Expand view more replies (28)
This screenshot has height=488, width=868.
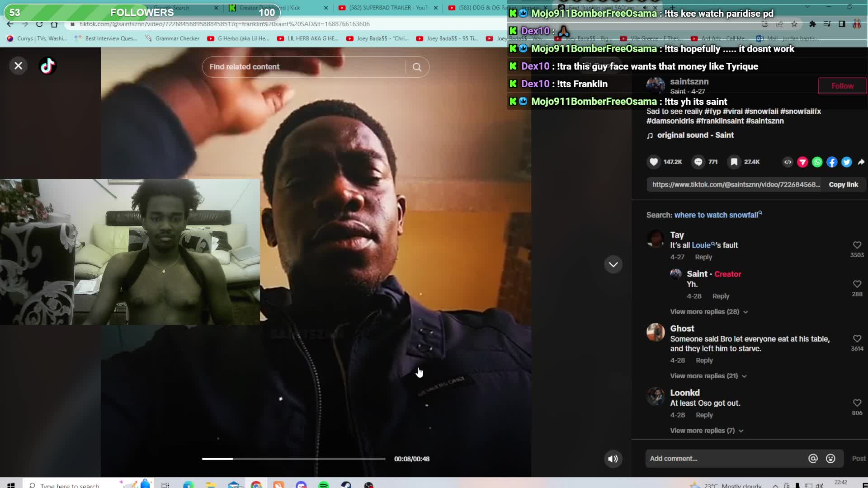709,312
